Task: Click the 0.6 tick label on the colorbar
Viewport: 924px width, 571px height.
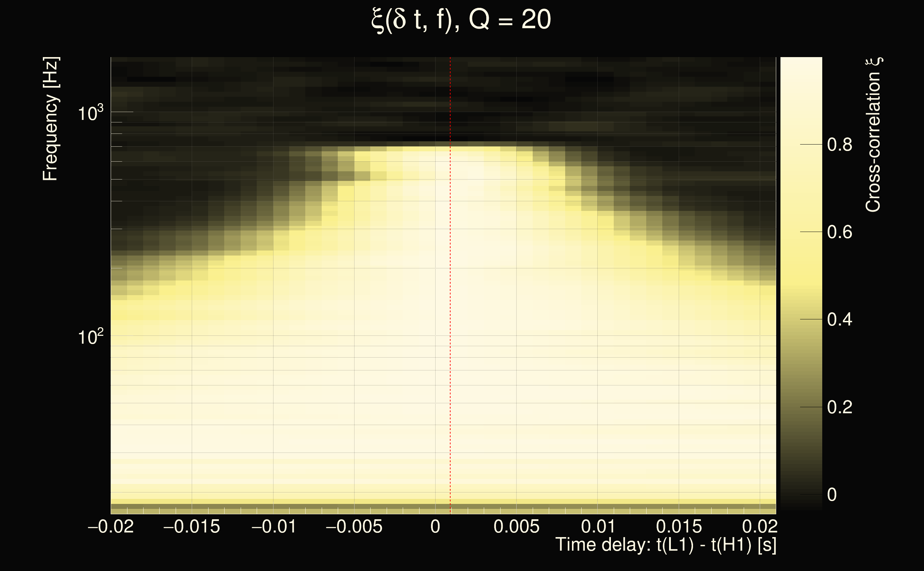Action: point(839,232)
